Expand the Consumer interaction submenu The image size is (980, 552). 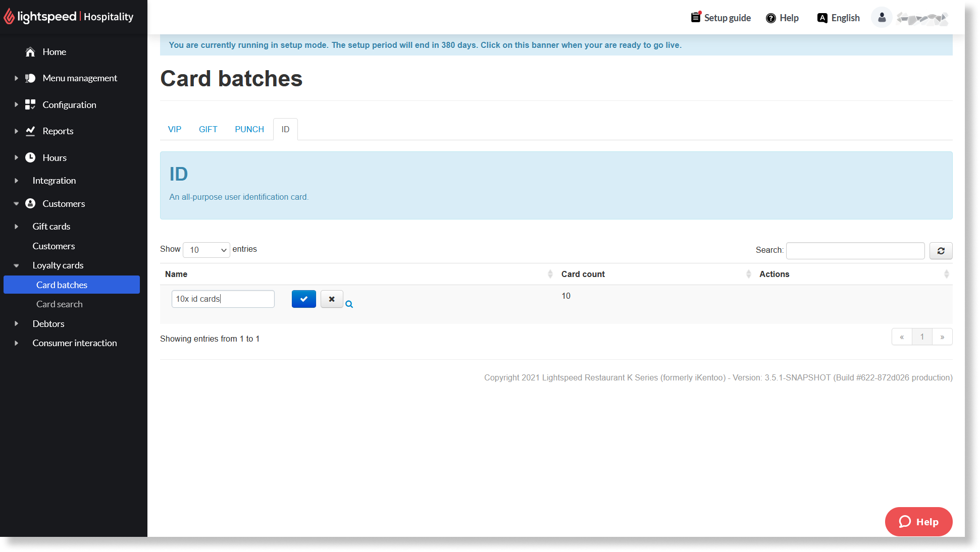point(16,343)
